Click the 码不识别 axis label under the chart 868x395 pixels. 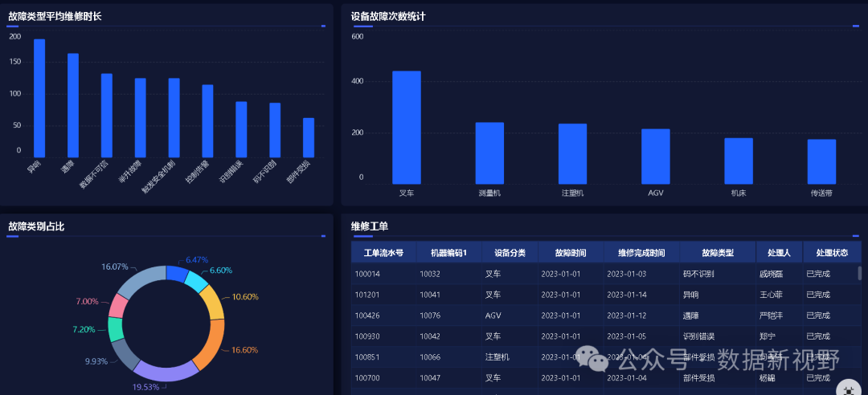pyautogui.click(x=265, y=172)
